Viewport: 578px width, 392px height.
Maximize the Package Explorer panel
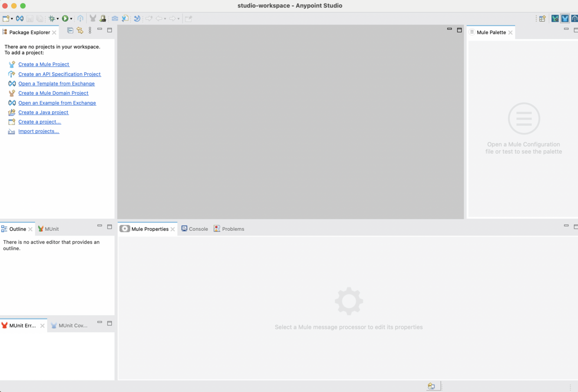(x=109, y=30)
